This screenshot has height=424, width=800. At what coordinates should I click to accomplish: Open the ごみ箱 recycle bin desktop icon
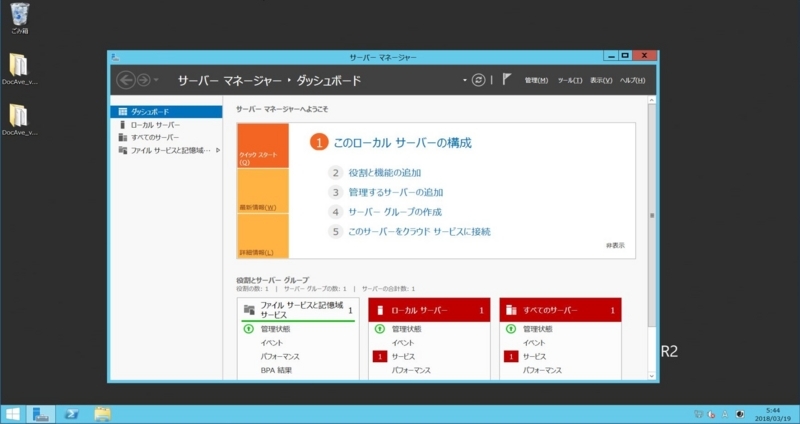[x=19, y=18]
